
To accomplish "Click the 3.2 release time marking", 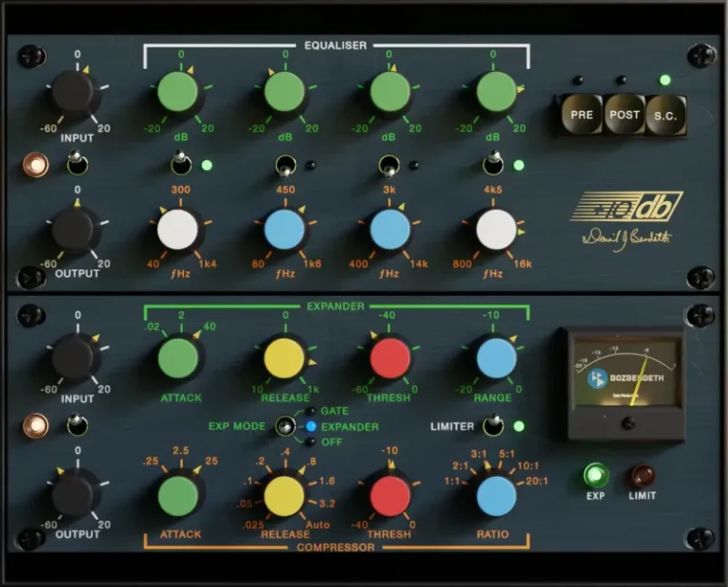I will tap(327, 503).
